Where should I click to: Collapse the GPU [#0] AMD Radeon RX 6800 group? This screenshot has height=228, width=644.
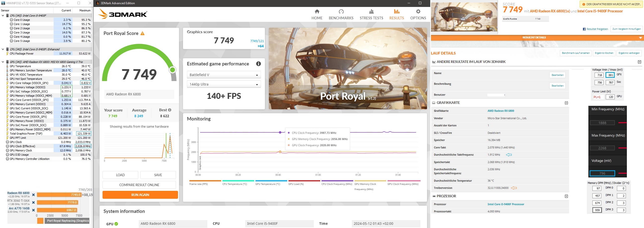point(3,62)
